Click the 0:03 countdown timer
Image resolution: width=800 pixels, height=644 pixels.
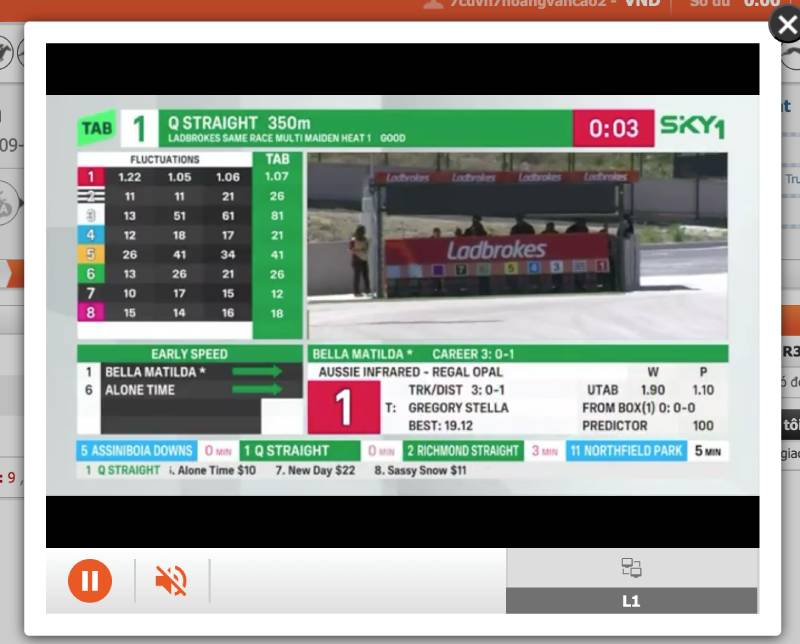[x=613, y=129]
